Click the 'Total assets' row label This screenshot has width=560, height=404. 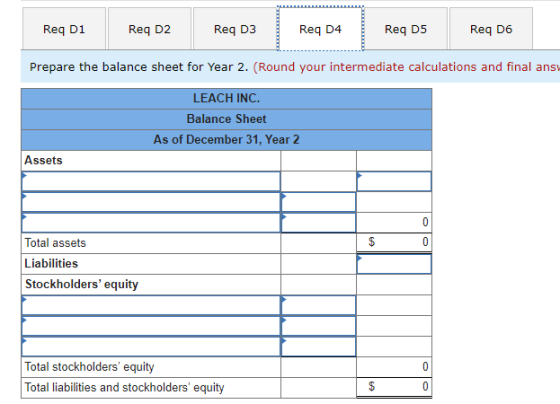click(55, 243)
